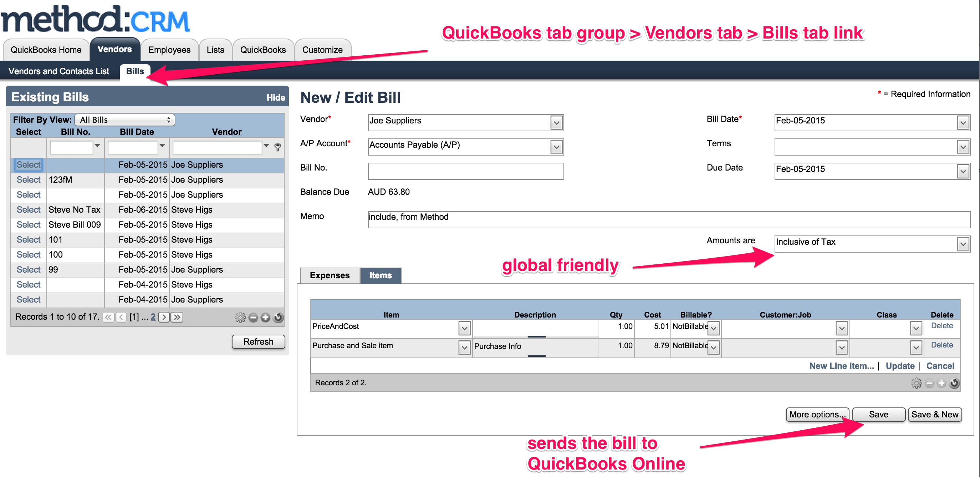980x492 pixels.
Task: Click the minus icon in line items footer
Action: click(x=929, y=383)
